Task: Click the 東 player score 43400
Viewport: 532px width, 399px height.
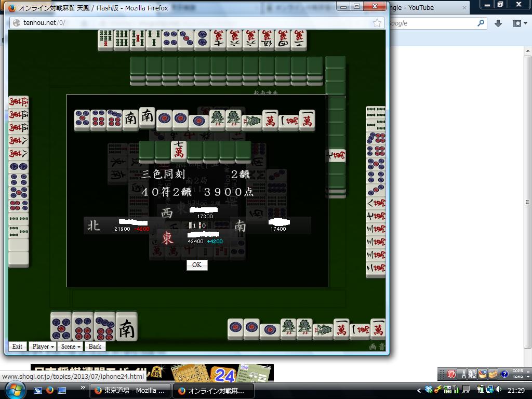Action: point(195,242)
